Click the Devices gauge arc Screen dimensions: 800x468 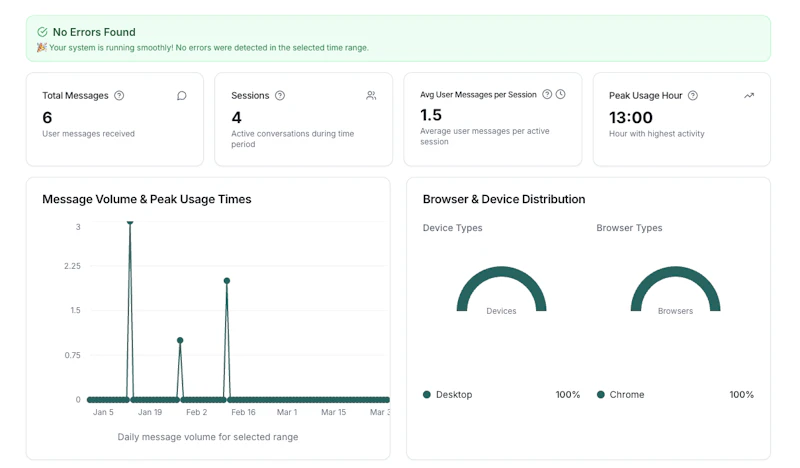click(501, 274)
